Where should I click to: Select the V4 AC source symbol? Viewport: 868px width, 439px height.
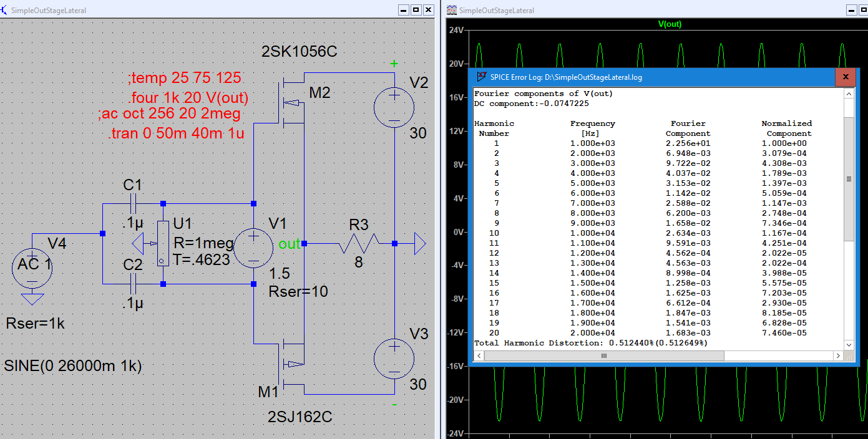click(x=32, y=267)
